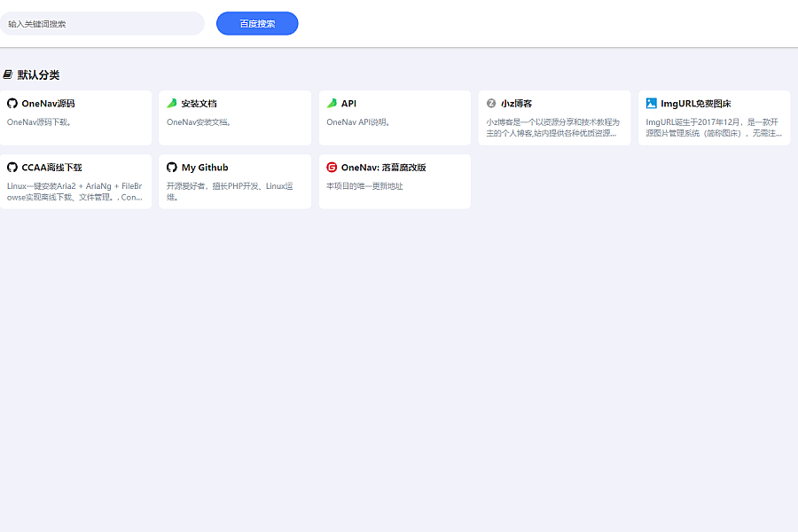
Task: Open the OneNav: 落幕魔改版 link title
Action: tap(383, 167)
